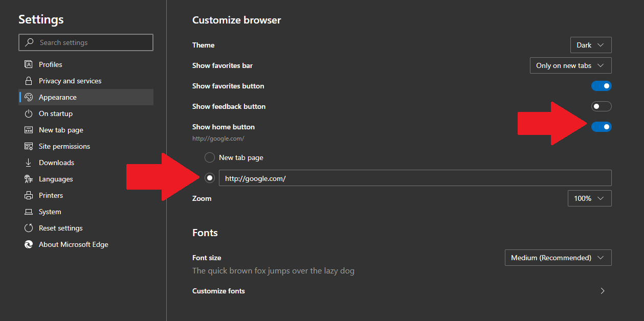The image size is (644, 321).
Task: Click the quick brown fox sample text
Action: tap(273, 271)
